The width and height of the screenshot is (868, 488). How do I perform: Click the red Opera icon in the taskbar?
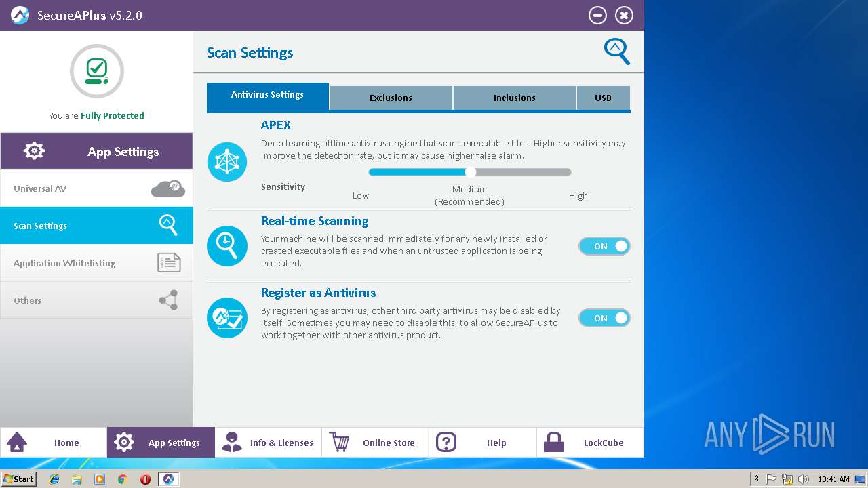tap(145, 479)
